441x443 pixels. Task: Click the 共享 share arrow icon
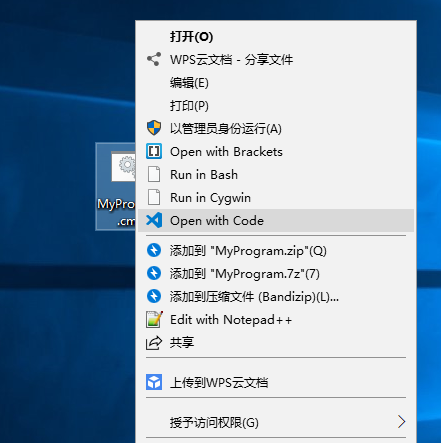(154, 342)
